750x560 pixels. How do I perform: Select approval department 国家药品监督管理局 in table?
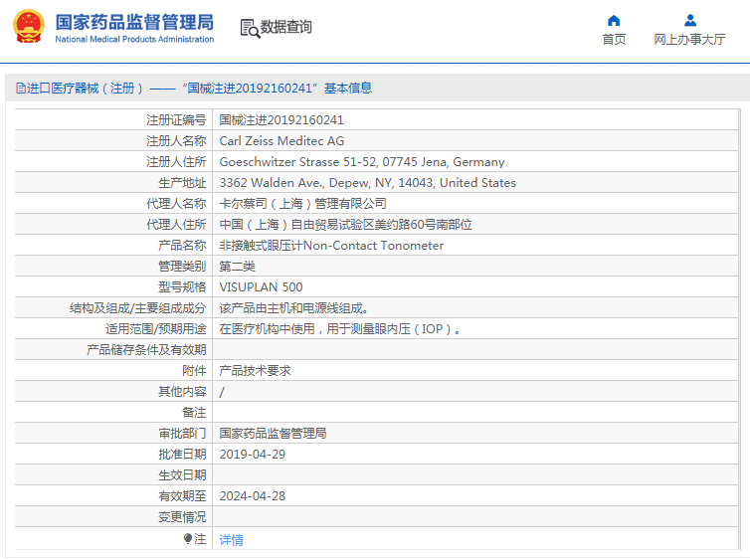[x=273, y=434]
